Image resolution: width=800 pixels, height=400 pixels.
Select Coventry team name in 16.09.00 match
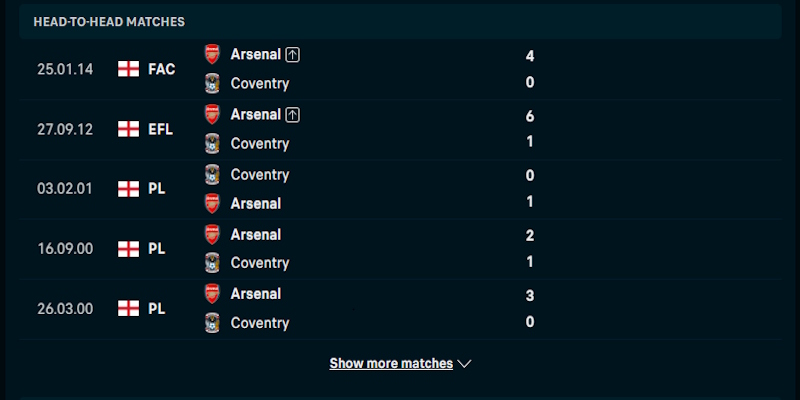pyautogui.click(x=260, y=263)
